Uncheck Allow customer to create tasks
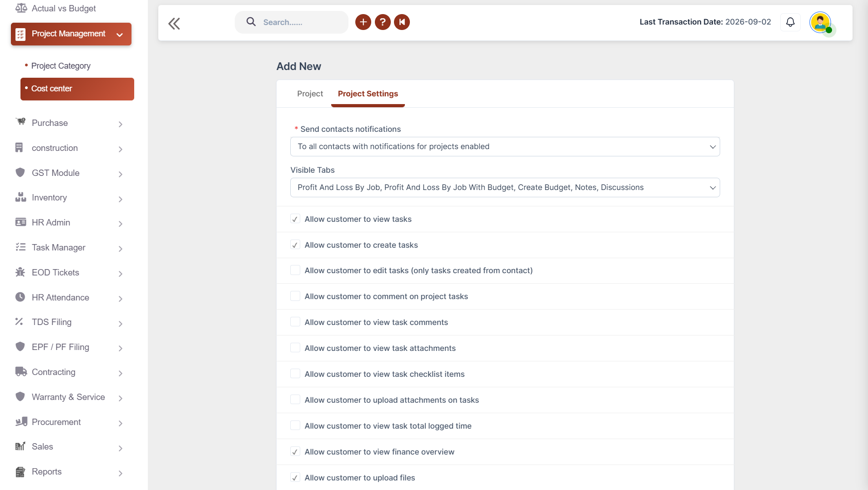Screen dimensions: 868x490 (x=295, y=245)
